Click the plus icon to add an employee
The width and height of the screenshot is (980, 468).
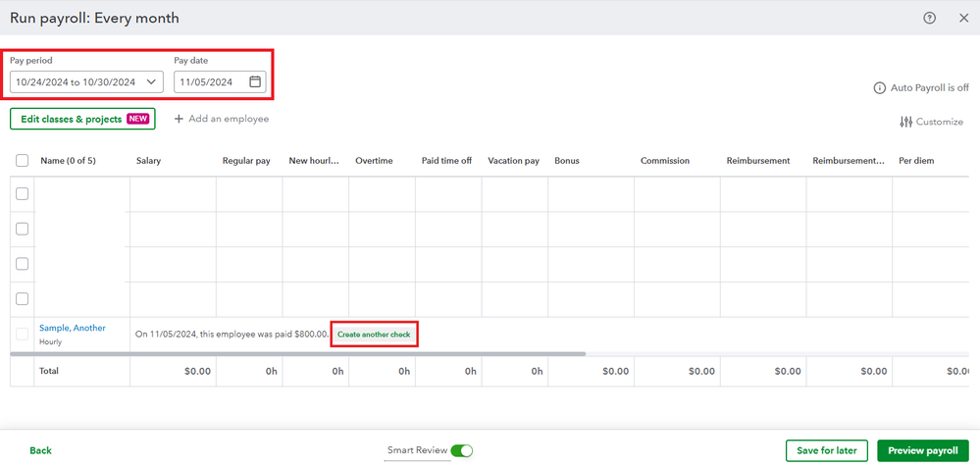[x=179, y=119]
